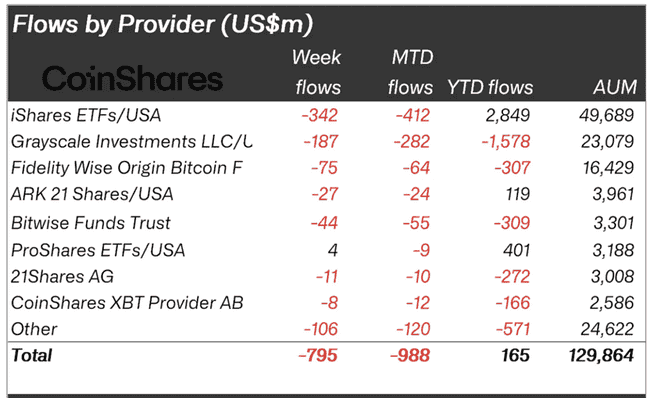The height and width of the screenshot is (398, 650).
Task: Select Grayscale Investments LLC row label
Action: click(x=131, y=141)
